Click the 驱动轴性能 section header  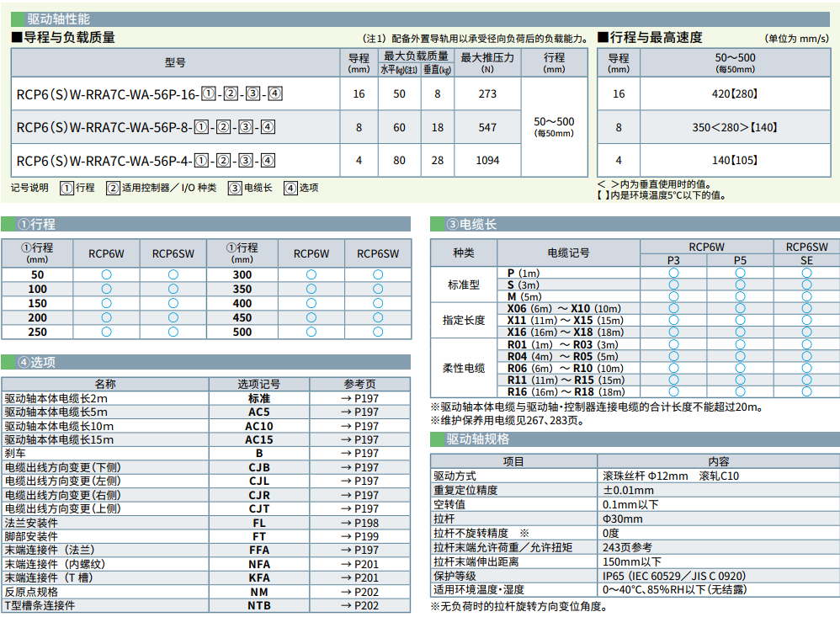pos(420,19)
